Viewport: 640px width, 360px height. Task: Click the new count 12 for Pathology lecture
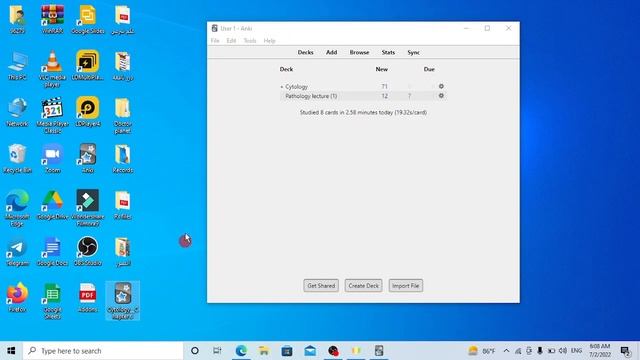pos(384,96)
